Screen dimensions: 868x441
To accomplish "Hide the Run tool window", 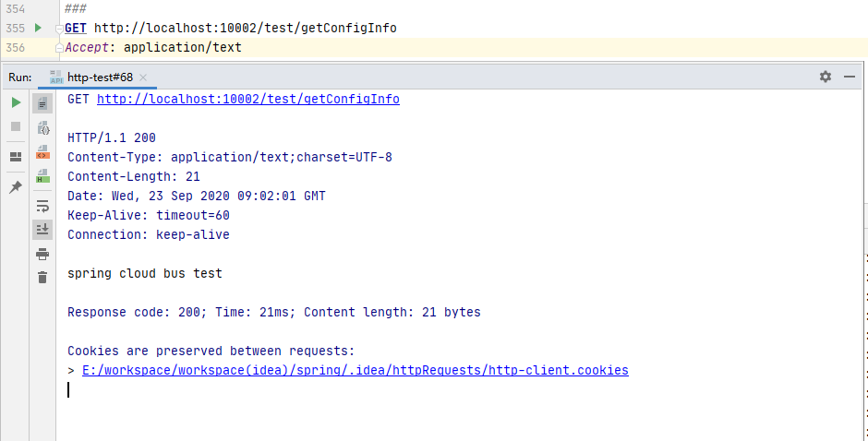I will 850,77.
